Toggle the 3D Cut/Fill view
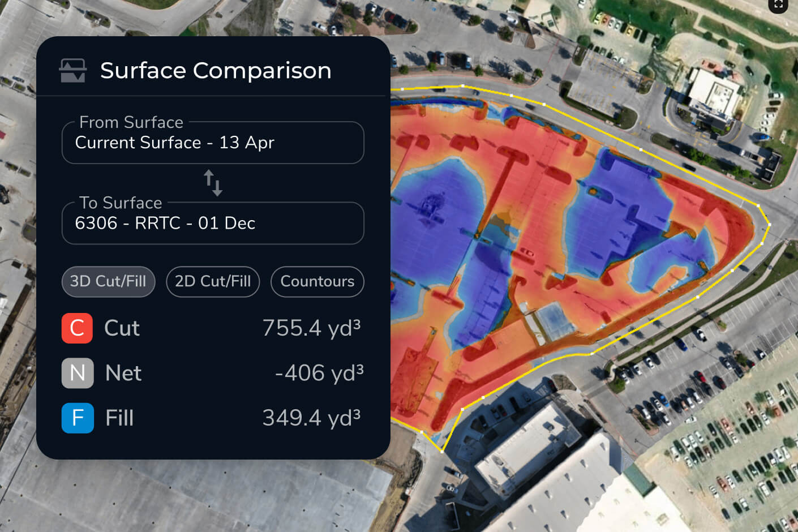 coord(108,281)
